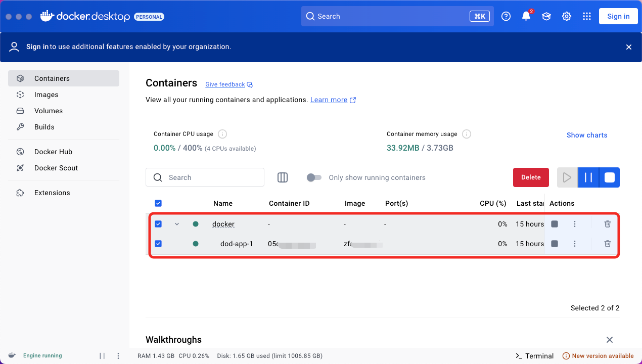This screenshot has height=364, width=642.
Task: Click the column layout icon
Action: (x=283, y=177)
